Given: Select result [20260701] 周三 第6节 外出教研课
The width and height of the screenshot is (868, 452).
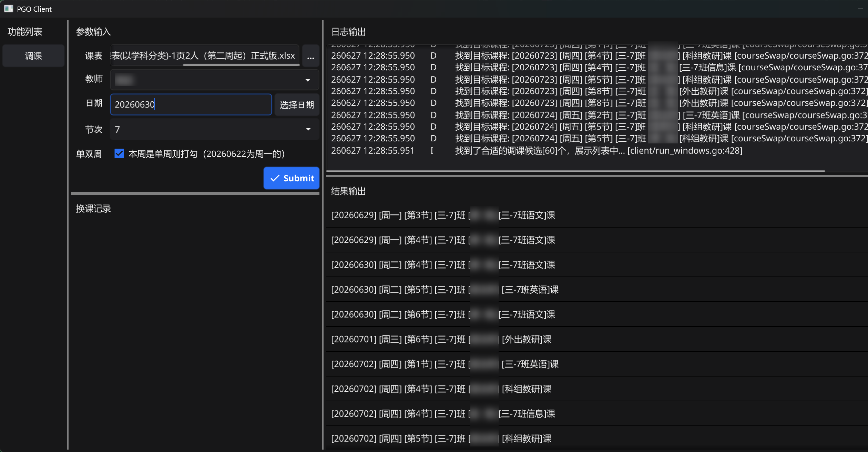Looking at the screenshot, I should click(x=597, y=339).
